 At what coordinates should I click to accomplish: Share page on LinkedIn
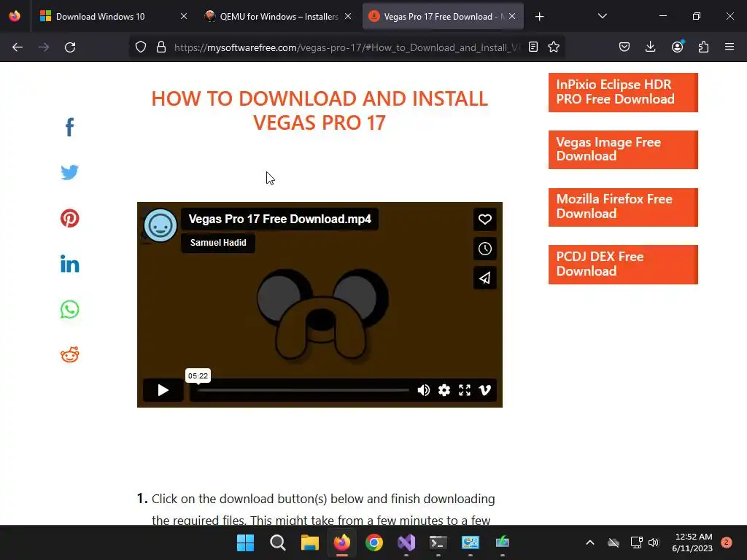click(69, 264)
